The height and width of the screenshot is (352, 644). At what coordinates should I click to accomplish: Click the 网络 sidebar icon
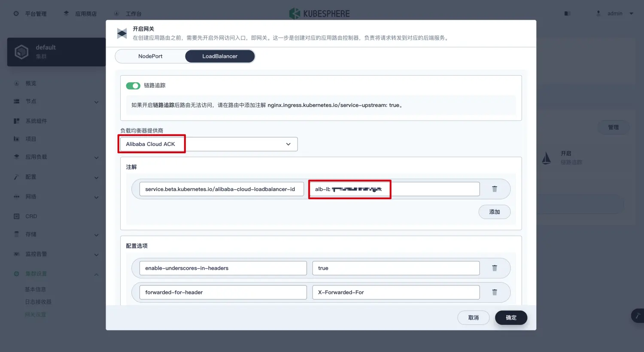click(x=17, y=197)
